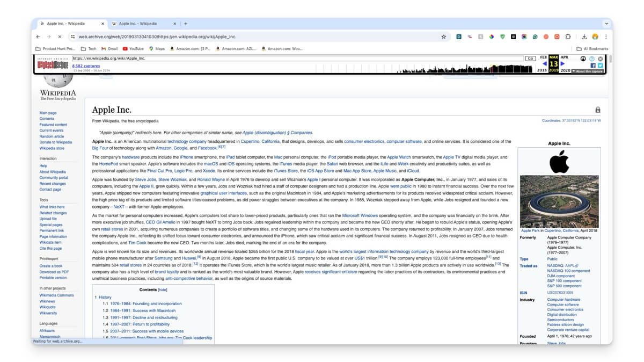The height and width of the screenshot is (362, 644).
Task: Select the APR 2020 capture month
Action: coord(565,57)
